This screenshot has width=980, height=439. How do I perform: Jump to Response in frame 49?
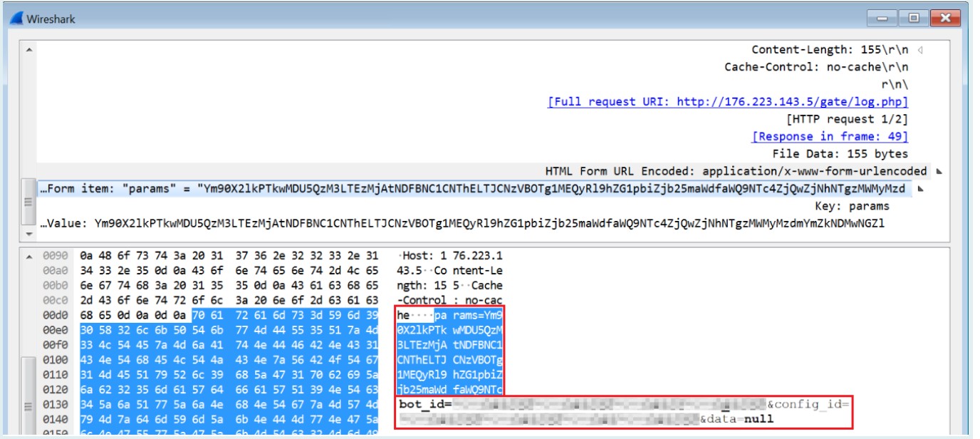tap(830, 137)
